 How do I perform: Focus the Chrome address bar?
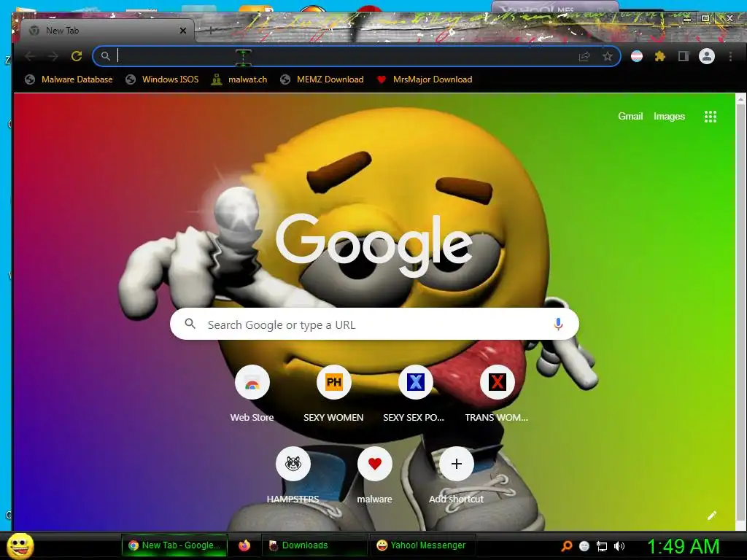(x=356, y=56)
